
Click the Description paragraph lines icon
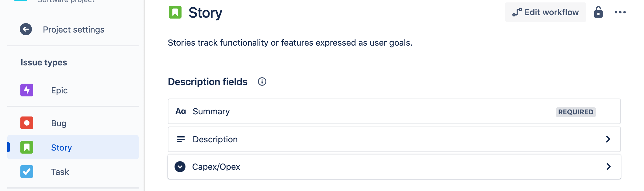(181, 139)
